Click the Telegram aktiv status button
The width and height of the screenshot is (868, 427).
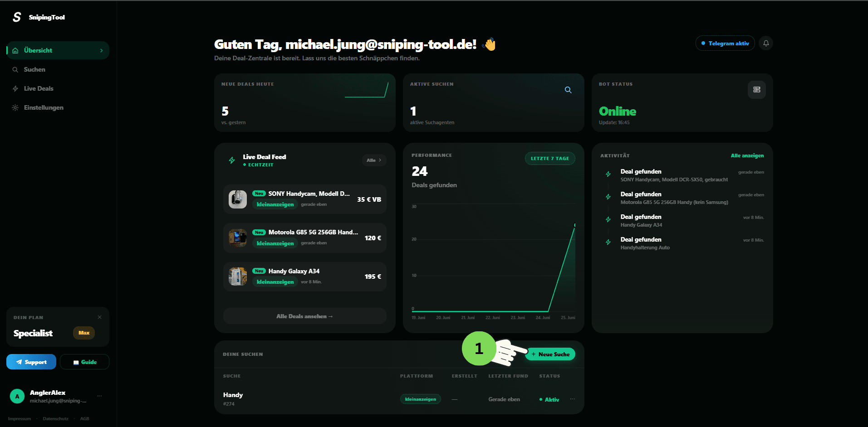point(725,43)
